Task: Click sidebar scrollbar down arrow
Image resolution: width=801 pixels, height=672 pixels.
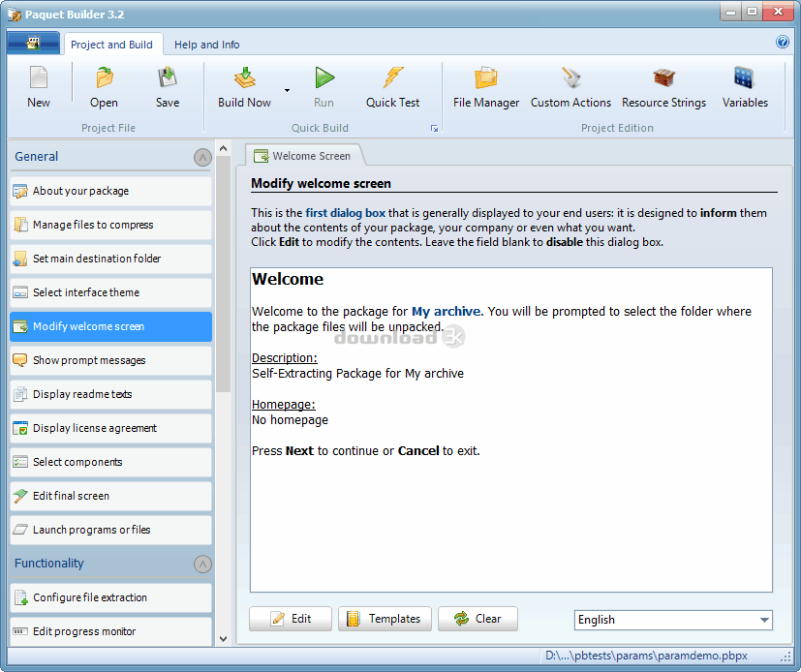Action: pyautogui.click(x=223, y=639)
